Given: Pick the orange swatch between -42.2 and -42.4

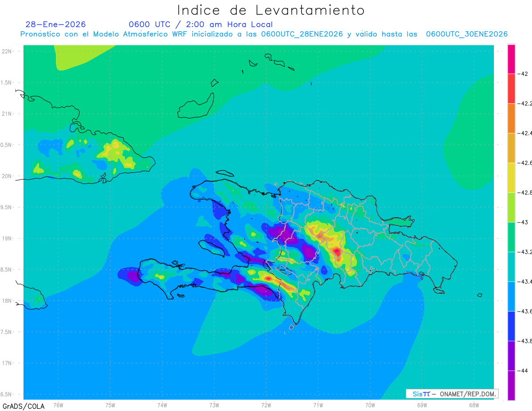Looking at the screenshot, I should click(511, 118).
